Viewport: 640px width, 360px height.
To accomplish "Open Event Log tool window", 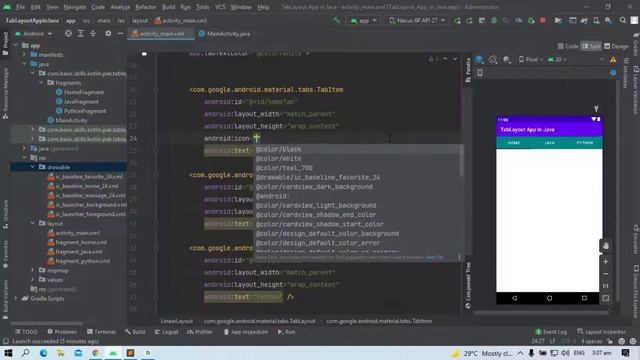I will click(551, 332).
